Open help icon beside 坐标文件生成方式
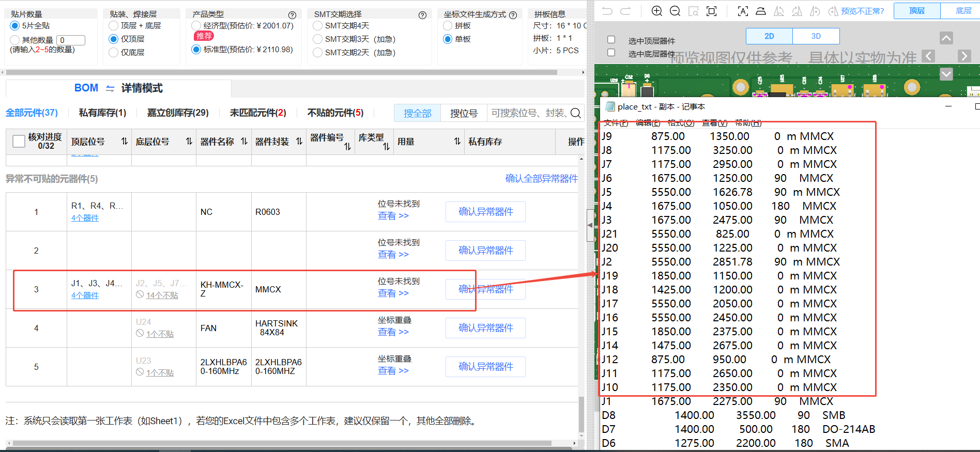The width and height of the screenshot is (980, 452). tap(513, 15)
